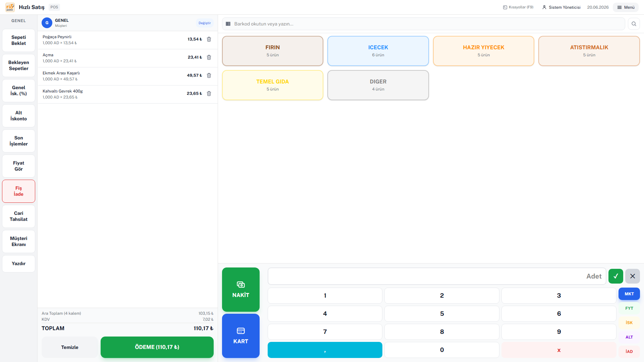Open Bekleyen Sepetler

point(18,65)
